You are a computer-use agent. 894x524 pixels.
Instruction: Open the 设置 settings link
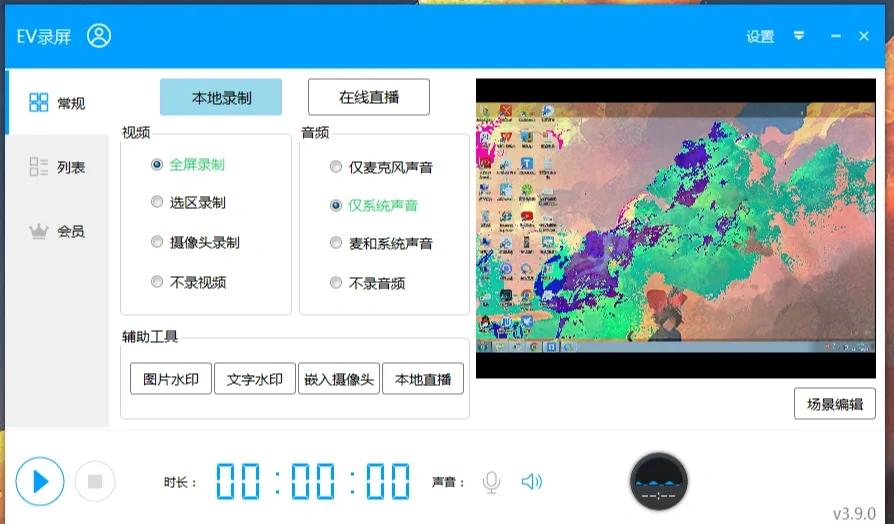click(x=760, y=36)
